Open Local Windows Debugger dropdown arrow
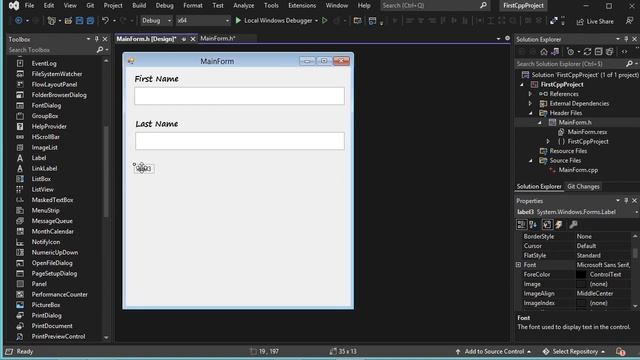 [x=316, y=21]
